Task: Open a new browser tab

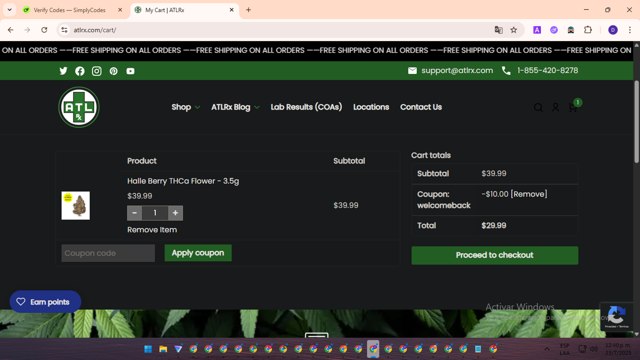Action: pyautogui.click(x=248, y=10)
